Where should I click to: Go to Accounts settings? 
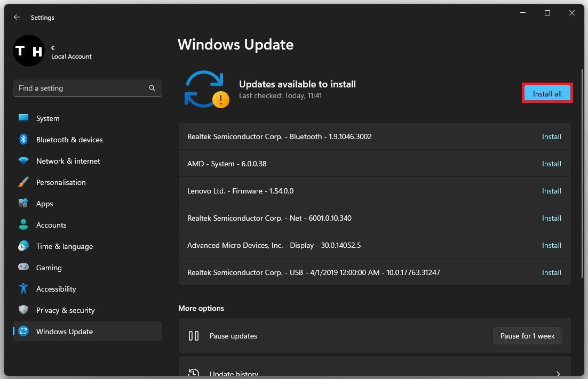point(51,225)
